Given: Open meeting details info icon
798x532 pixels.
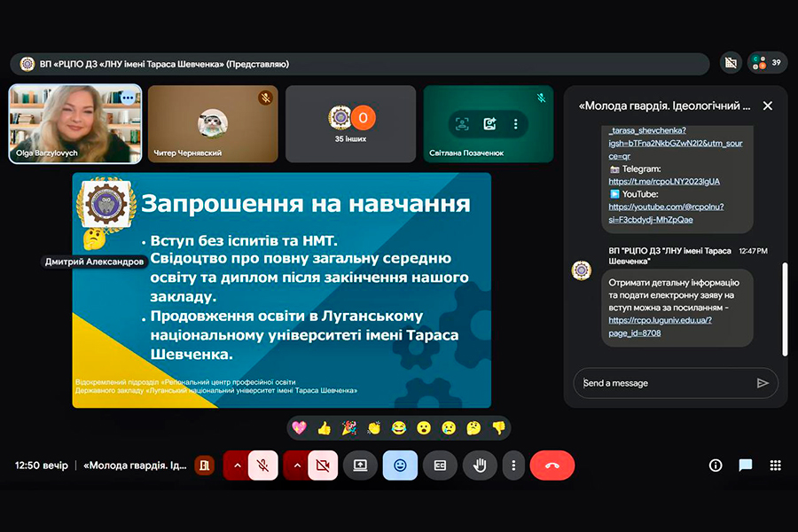Looking at the screenshot, I should click(716, 465).
